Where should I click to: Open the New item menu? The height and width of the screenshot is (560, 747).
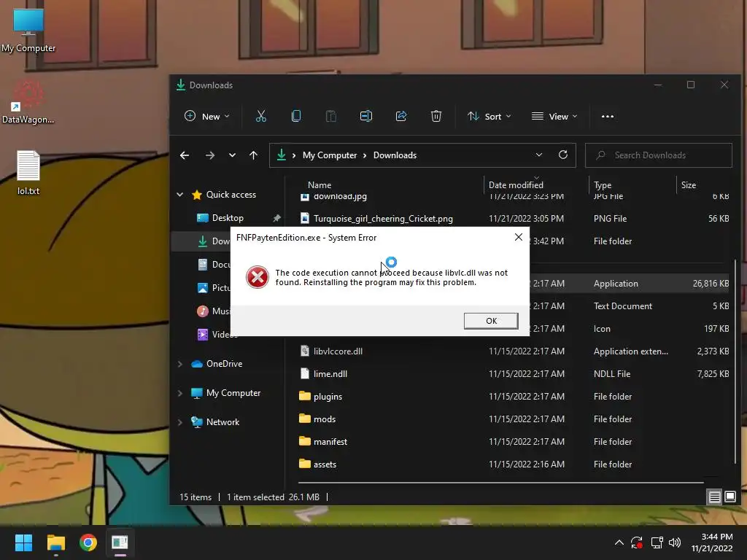(206, 116)
